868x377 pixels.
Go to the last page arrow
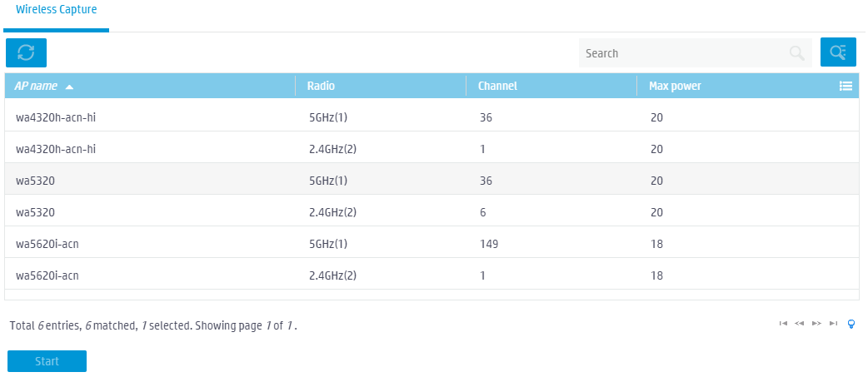[833, 324]
